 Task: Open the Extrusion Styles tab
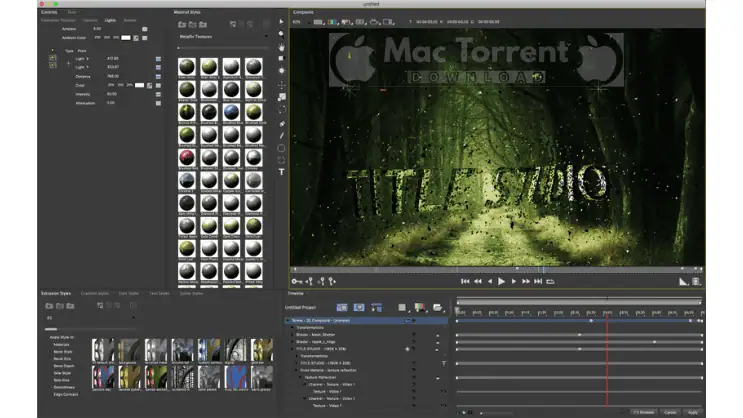pyautogui.click(x=56, y=293)
